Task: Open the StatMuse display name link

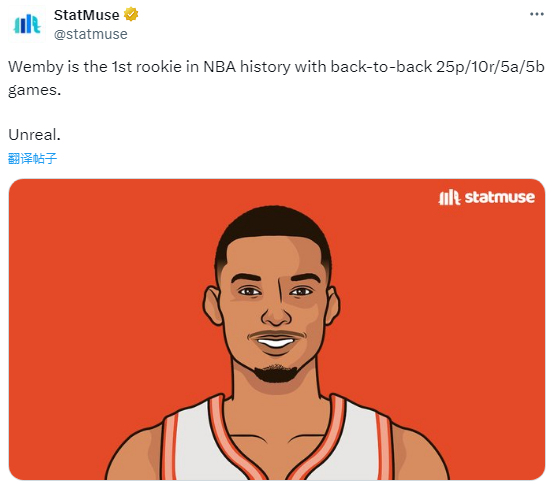Action: pos(86,15)
